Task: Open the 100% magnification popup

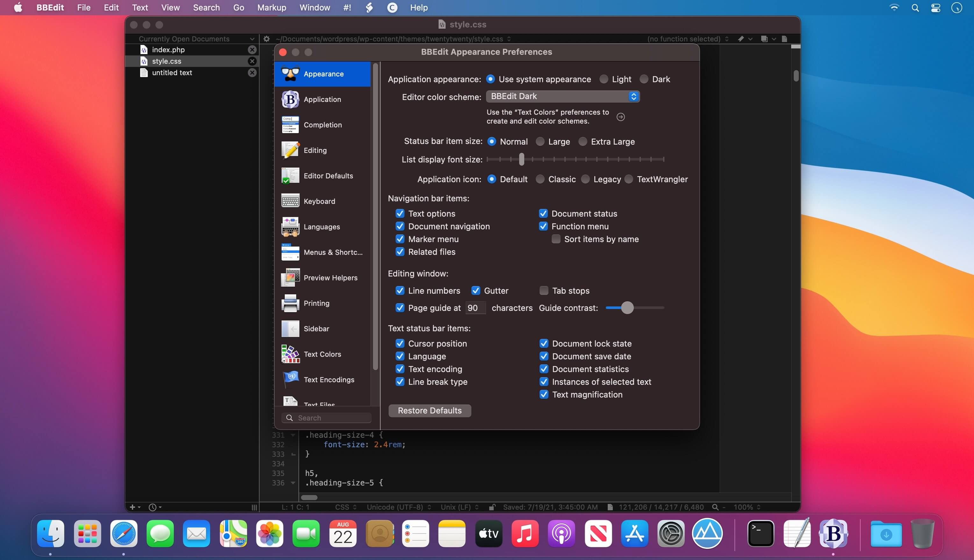Action: pyautogui.click(x=747, y=507)
